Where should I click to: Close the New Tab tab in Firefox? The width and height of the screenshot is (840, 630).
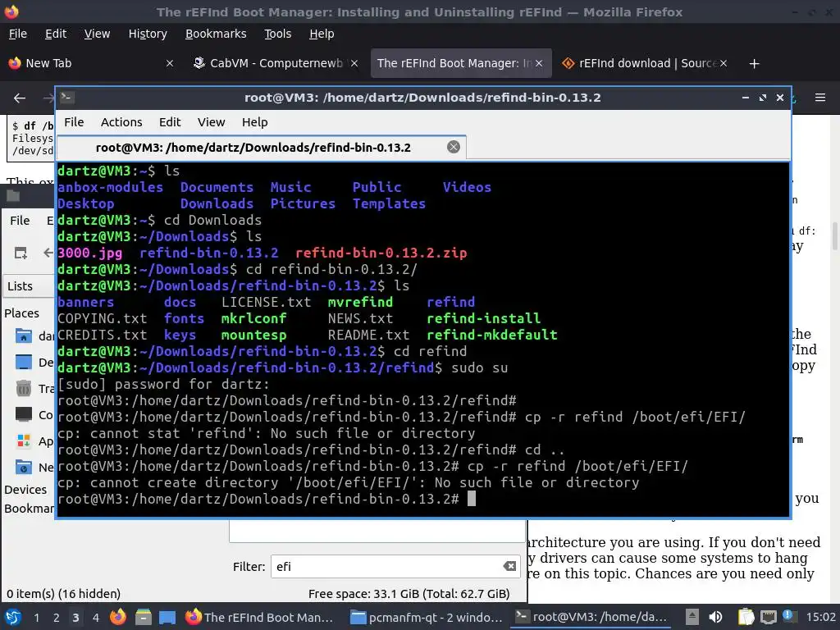coord(170,63)
